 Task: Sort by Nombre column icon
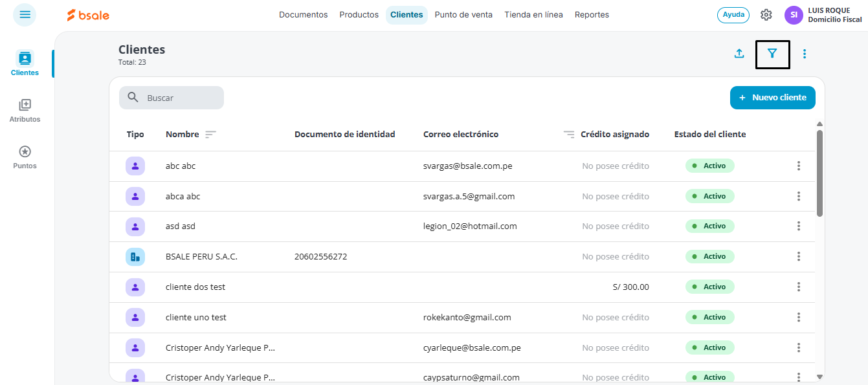pyautogui.click(x=210, y=135)
